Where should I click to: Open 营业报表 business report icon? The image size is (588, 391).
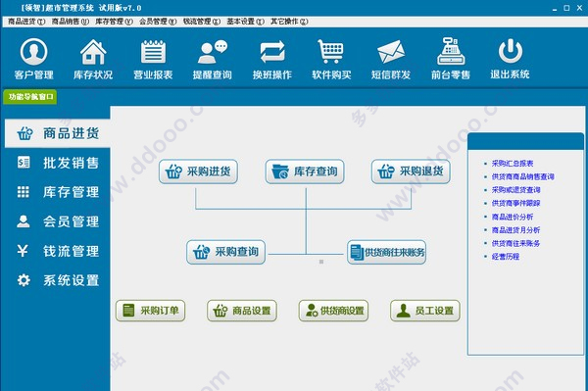click(x=153, y=52)
